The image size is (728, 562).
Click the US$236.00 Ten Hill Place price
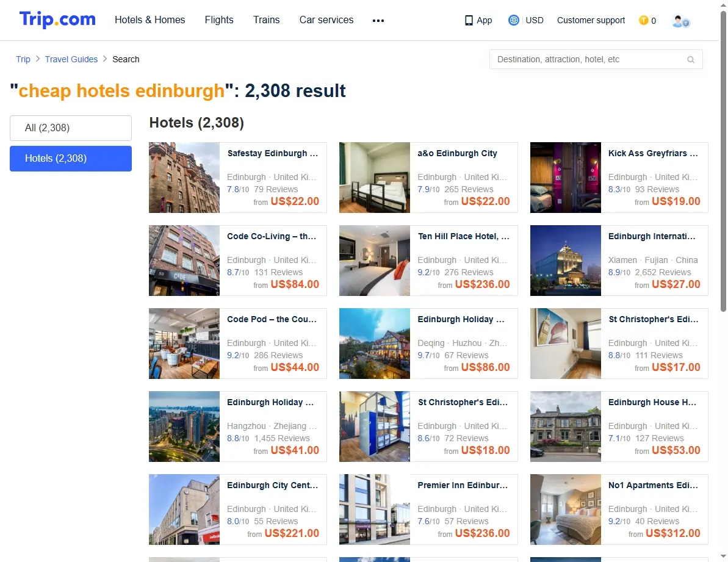[x=483, y=284]
